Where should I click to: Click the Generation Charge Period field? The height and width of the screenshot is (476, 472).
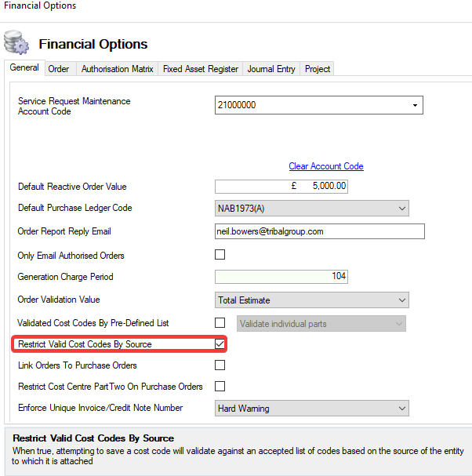click(x=281, y=277)
